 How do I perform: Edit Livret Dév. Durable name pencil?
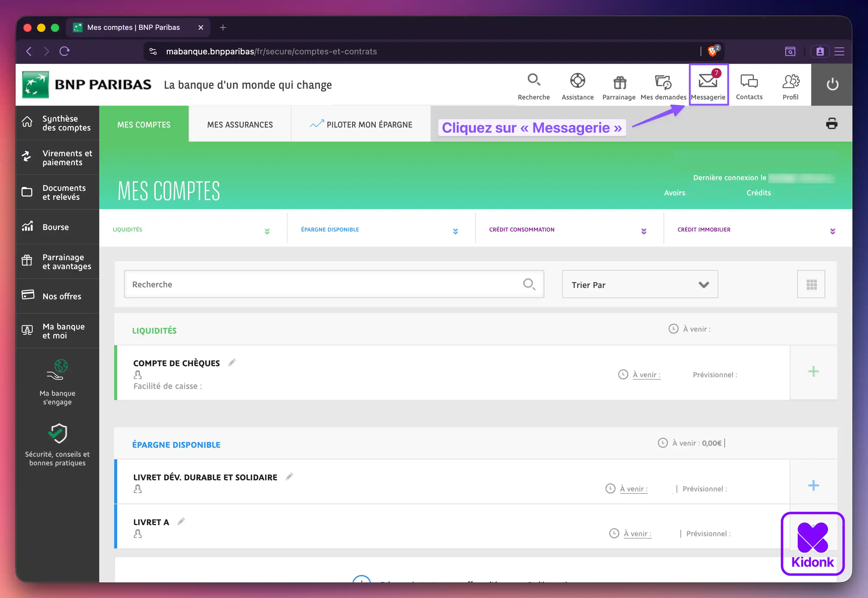point(289,477)
